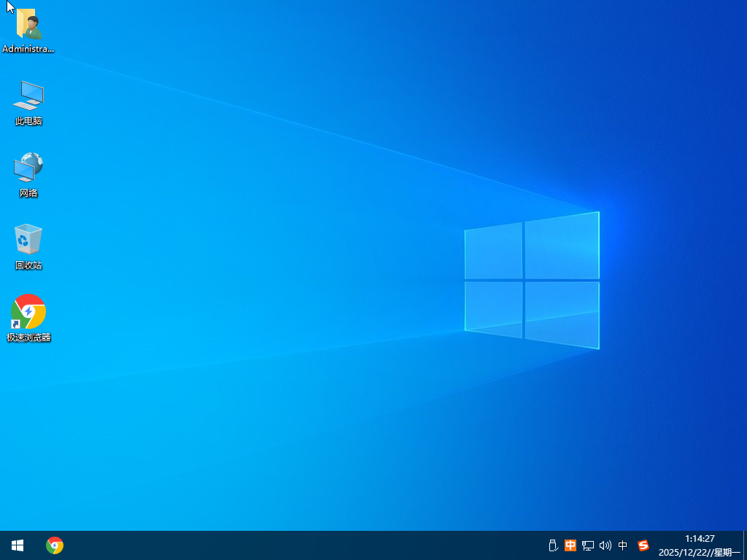
Task: Click the Windows logo on the wallpaper
Action: [x=532, y=281]
